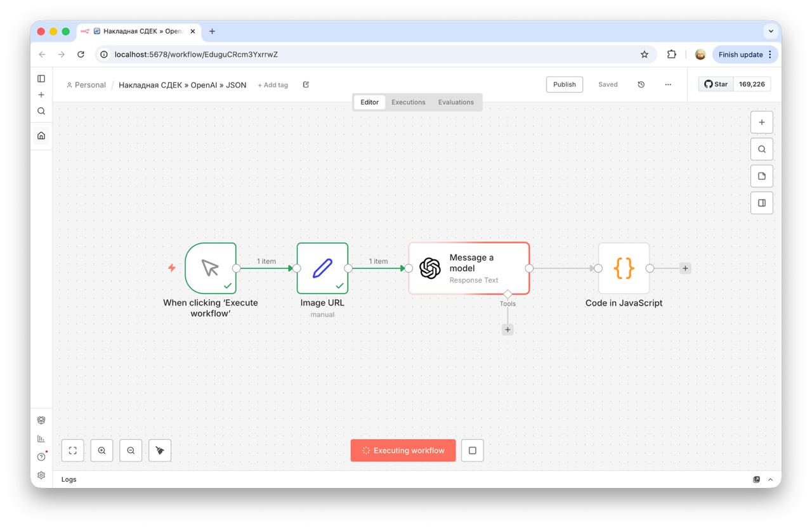Screen dimensions: 812x528
Task: Open the nodes panel plus button
Action: [761, 122]
